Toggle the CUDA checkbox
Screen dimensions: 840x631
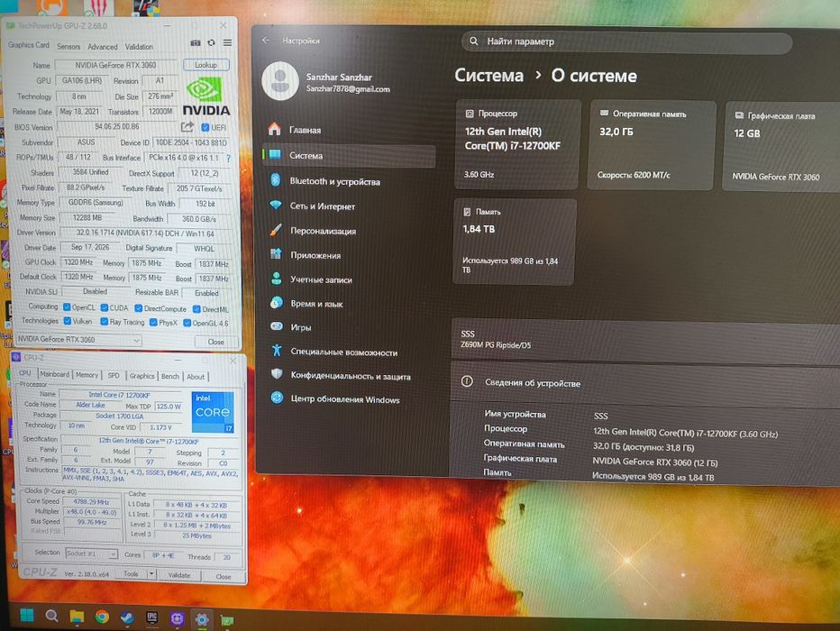(x=105, y=307)
